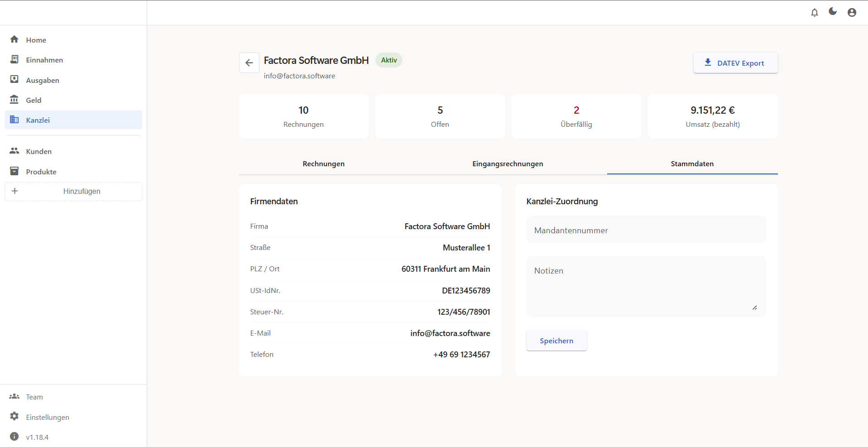The height and width of the screenshot is (447, 868).
Task: Click the download icon in DATEV Export
Action: (708, 62)
